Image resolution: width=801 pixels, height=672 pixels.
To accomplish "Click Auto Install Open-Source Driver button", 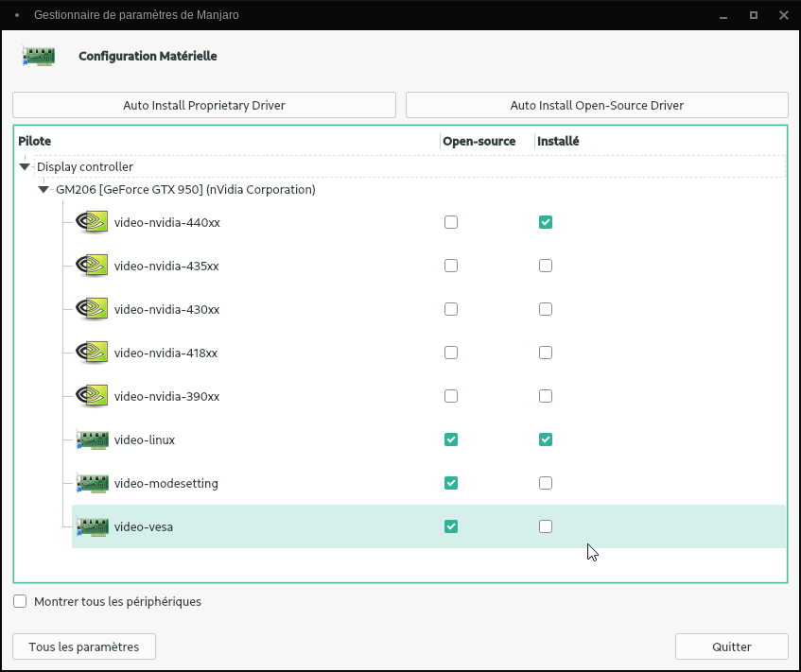I will [597, 105].
